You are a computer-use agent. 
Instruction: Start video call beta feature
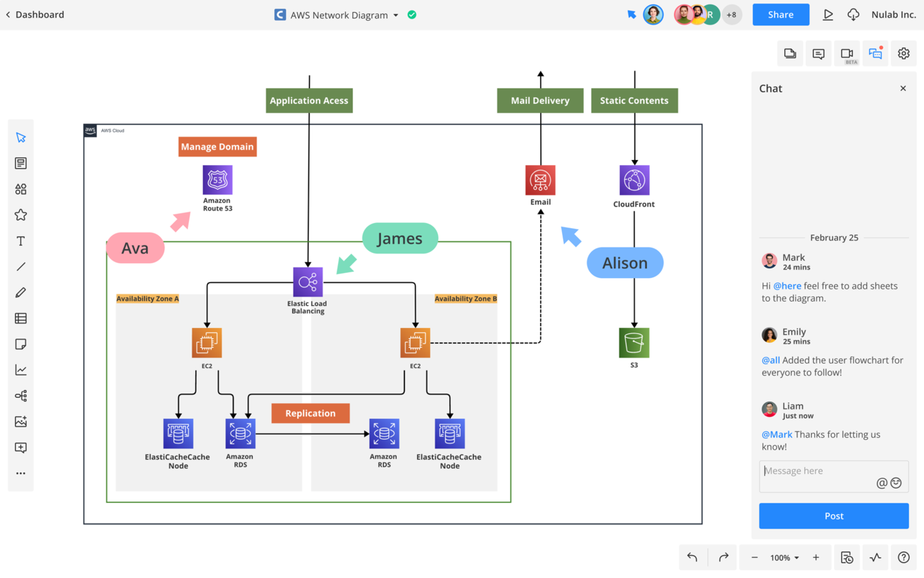847,54
